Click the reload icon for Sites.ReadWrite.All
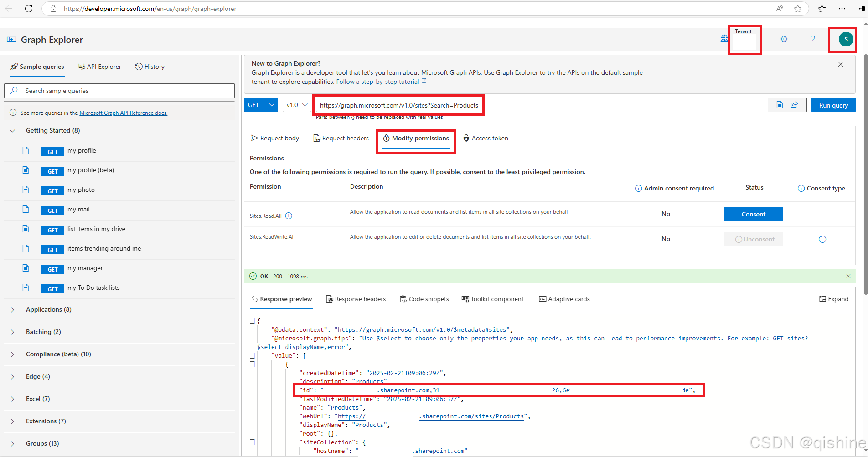Image resolution: width=868 pixels, height=457 pixels. pos(822,239)
